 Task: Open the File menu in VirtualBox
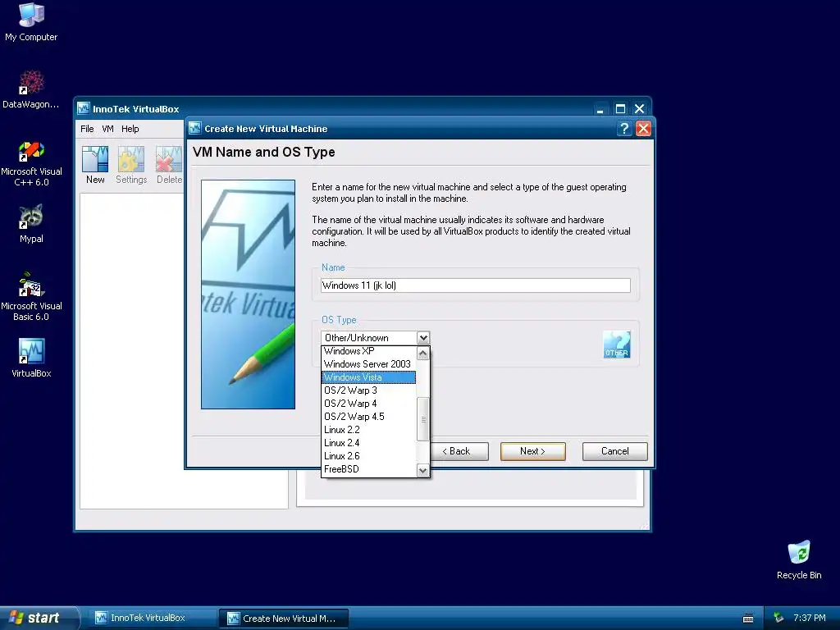(x=87, y=129)
